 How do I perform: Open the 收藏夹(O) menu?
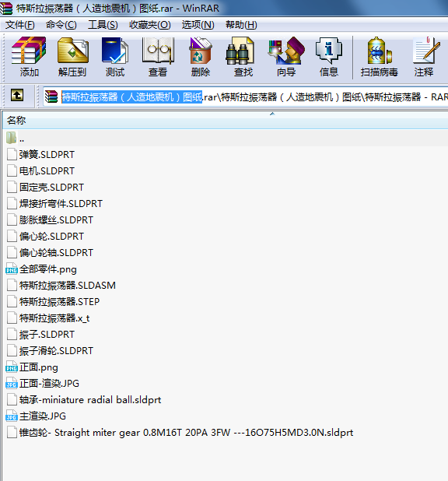click(149, 25)
